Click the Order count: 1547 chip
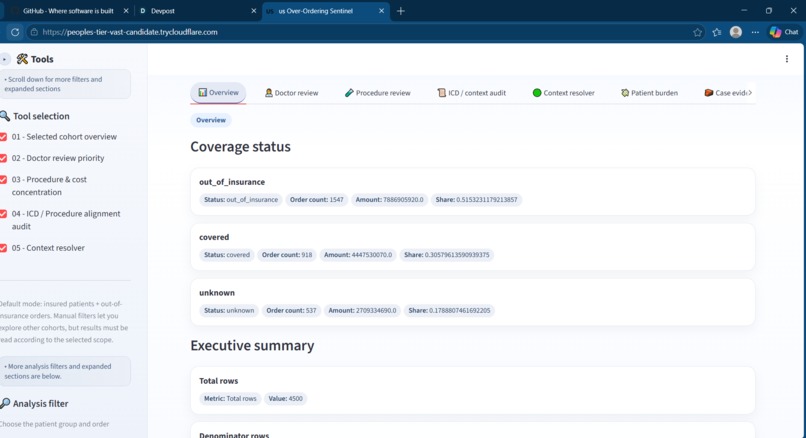 [x=317, y=199]
